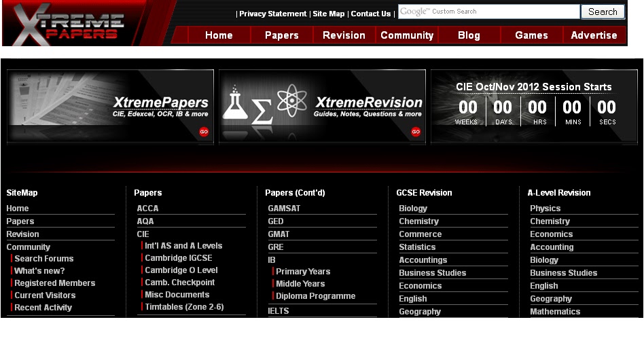
Task: Open the Revision navigation tab
Action: click(344, 35)
